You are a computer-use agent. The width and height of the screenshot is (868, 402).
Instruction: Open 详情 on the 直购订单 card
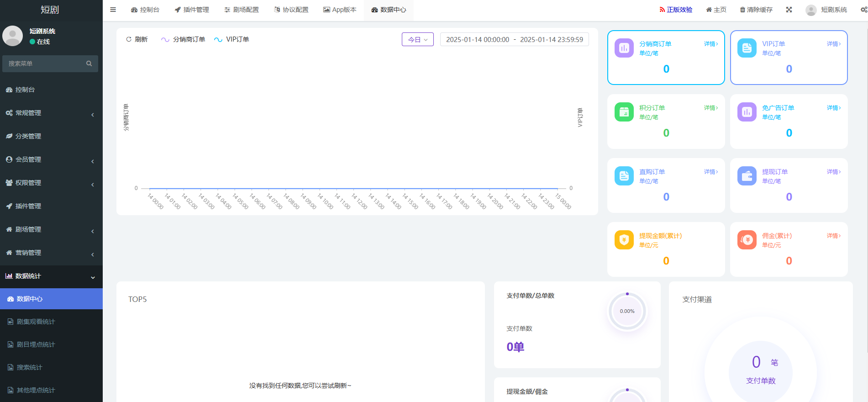coord(711,172)
